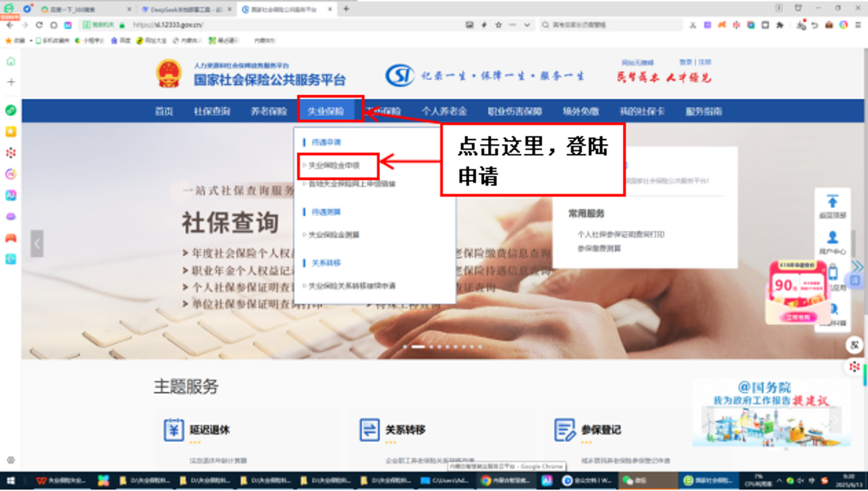Select 失业保险关系转移接续申请 from dropdown
The height and width of the screenshot is (491, 868).
click(352, 286)
